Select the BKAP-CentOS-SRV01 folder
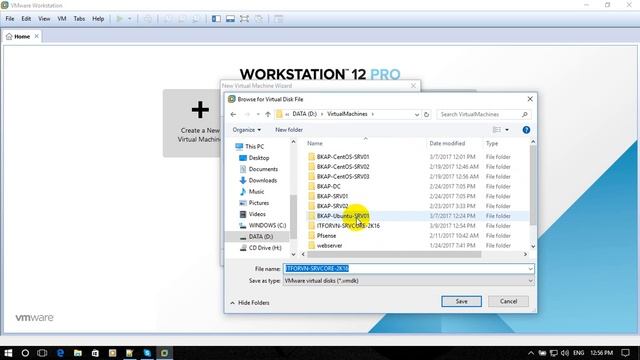 click(343, 157)
